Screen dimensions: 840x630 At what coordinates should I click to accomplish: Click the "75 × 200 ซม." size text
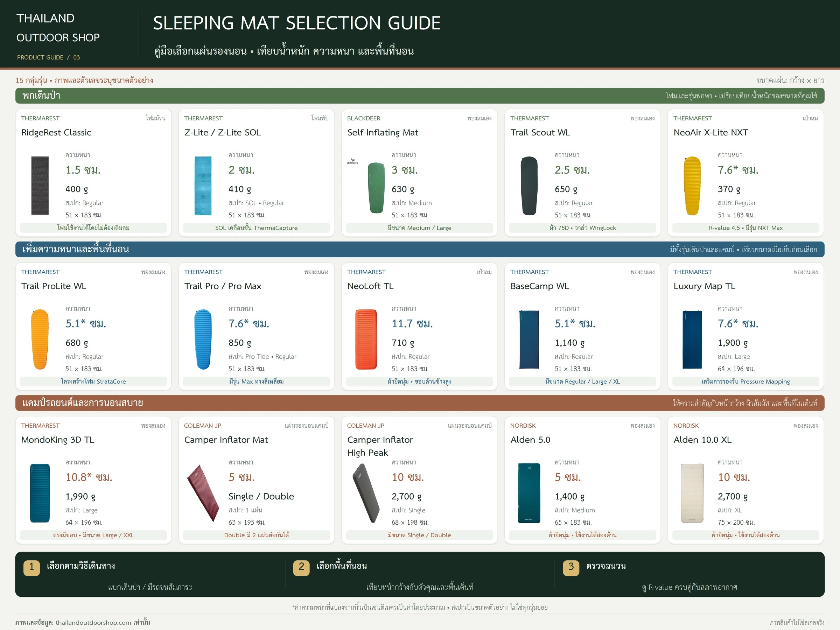click(736, 522)
